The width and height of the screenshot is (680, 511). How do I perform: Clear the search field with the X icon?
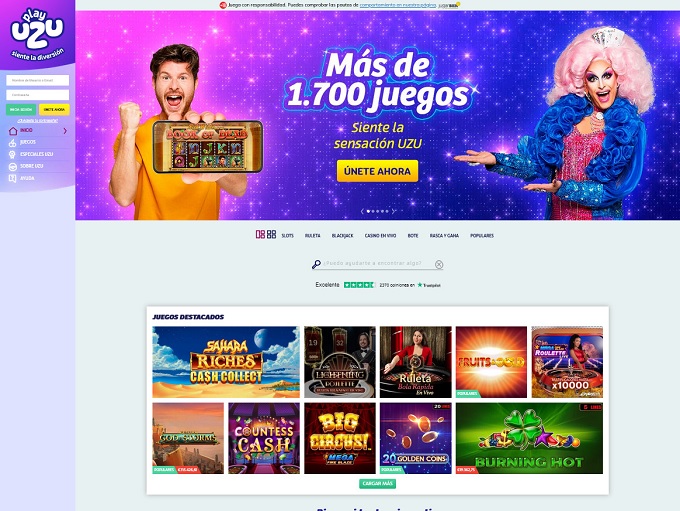(x=439, y=264)
